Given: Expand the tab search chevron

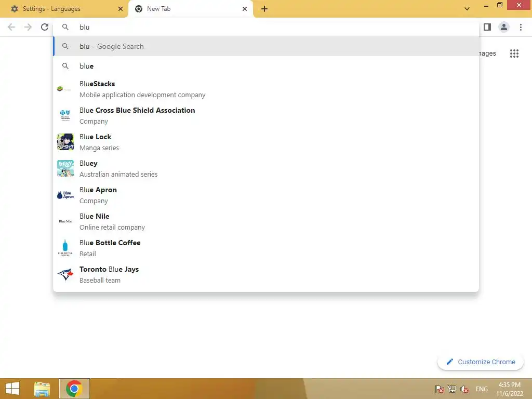Looking at the screenshot, I should click(x=467, y=9).
